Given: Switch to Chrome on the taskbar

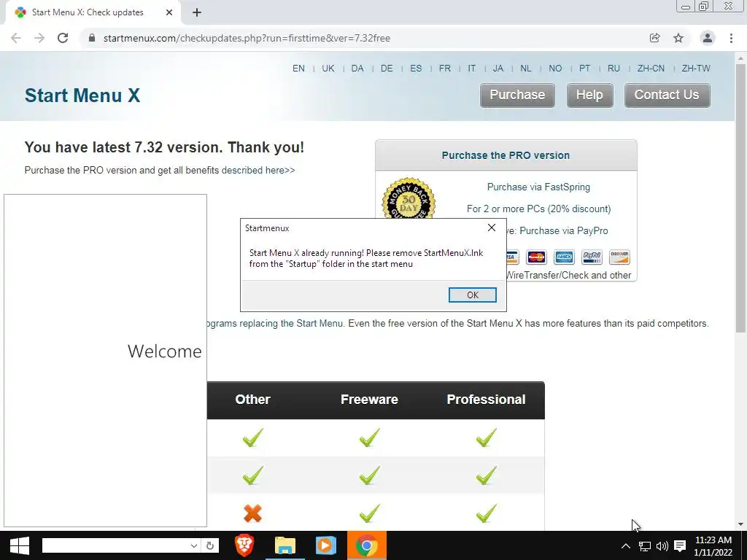Looking at the screenshot, I should tap(366, 545).
